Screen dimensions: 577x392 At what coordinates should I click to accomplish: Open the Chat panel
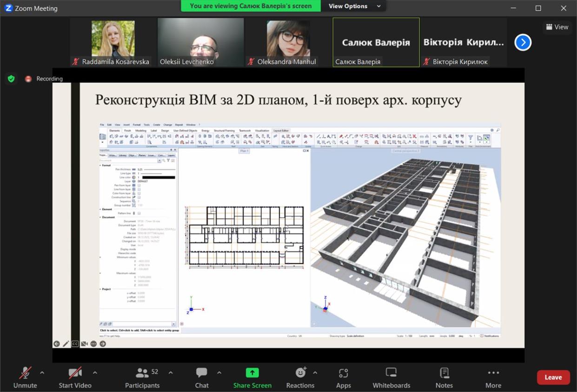tap(202, 377)
